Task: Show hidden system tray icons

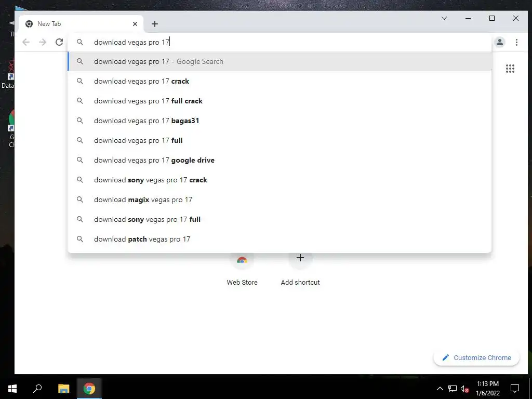Action: (440, 389)
